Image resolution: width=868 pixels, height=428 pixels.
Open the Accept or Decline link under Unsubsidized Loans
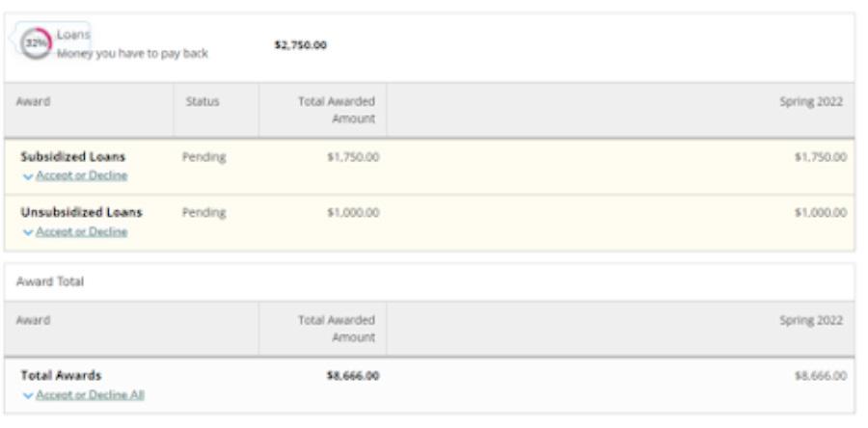click(82, 231)
